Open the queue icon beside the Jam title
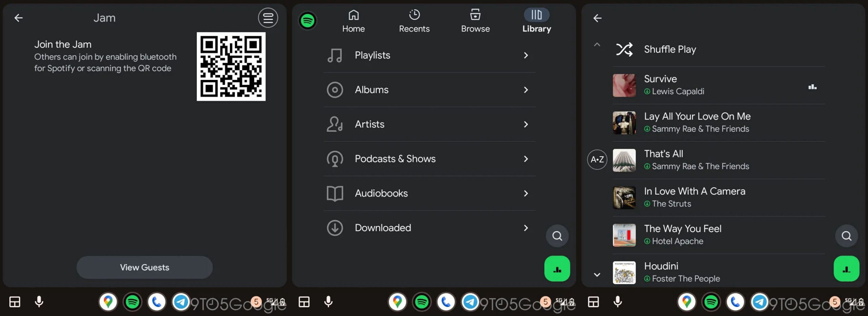 point(268,18)
